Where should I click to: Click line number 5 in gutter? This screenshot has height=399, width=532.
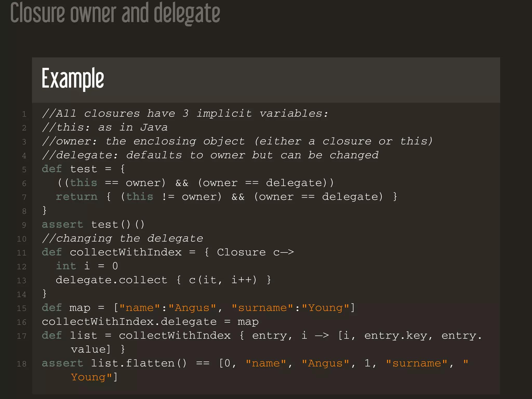[24, 170]
